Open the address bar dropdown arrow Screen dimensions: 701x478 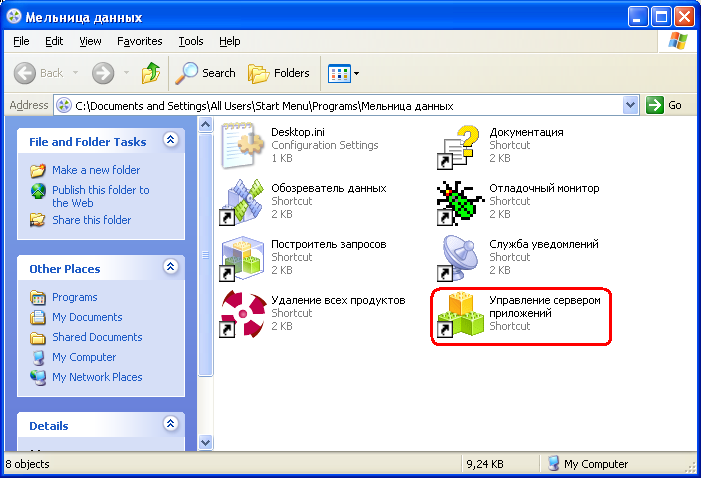point(630,105)
